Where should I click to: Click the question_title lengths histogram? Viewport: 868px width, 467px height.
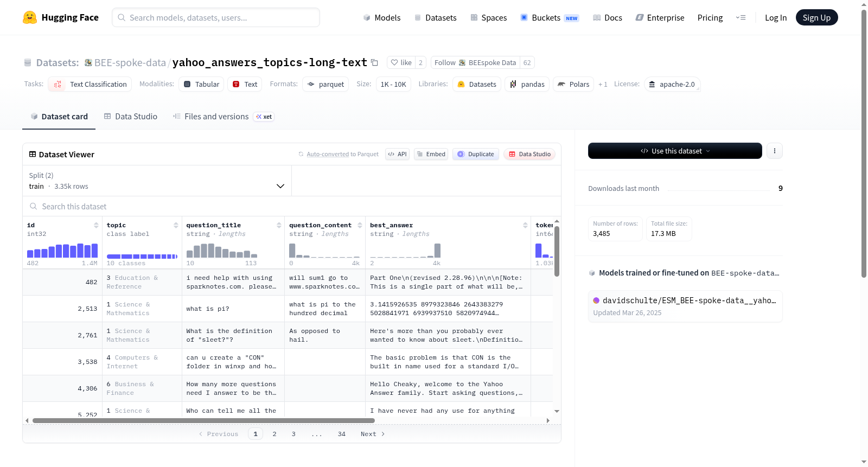(222, 251)
